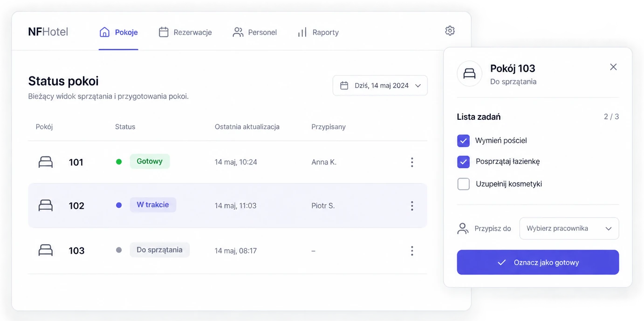Open the Raporty tab
The height and width of the screenshot is (321, 644).
point(318,32)
